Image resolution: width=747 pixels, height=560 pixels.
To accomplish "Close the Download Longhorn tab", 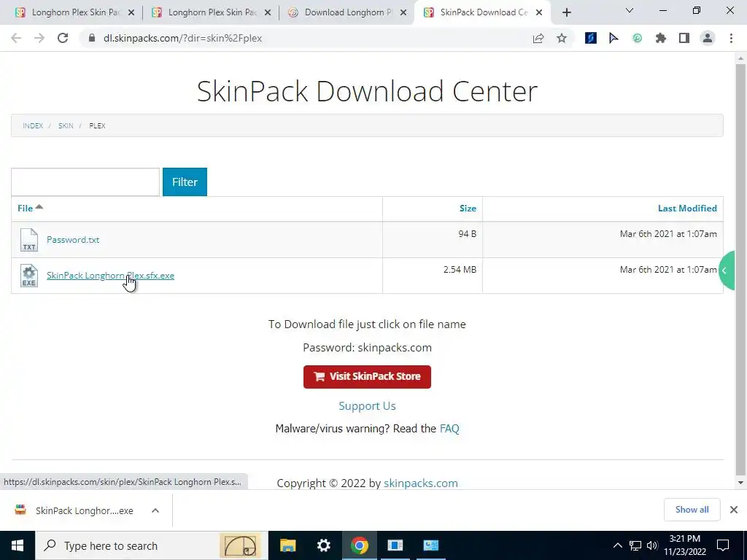I will (403, 12).
